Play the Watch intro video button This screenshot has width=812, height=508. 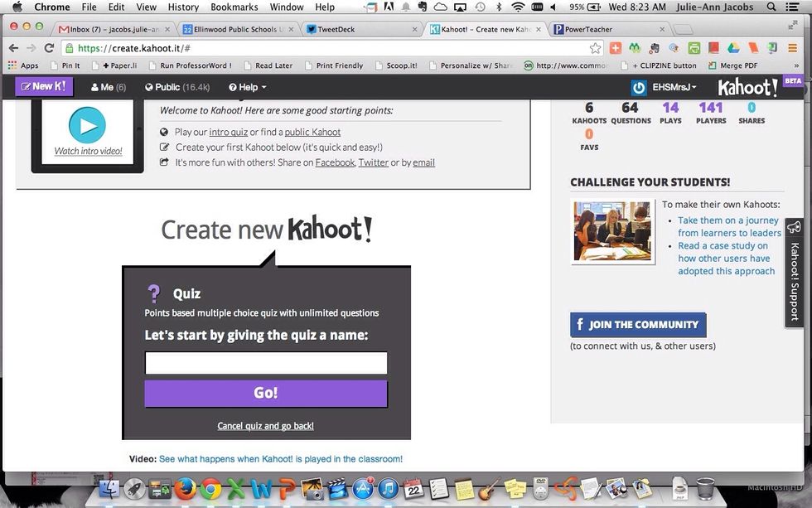click(87, 125)
